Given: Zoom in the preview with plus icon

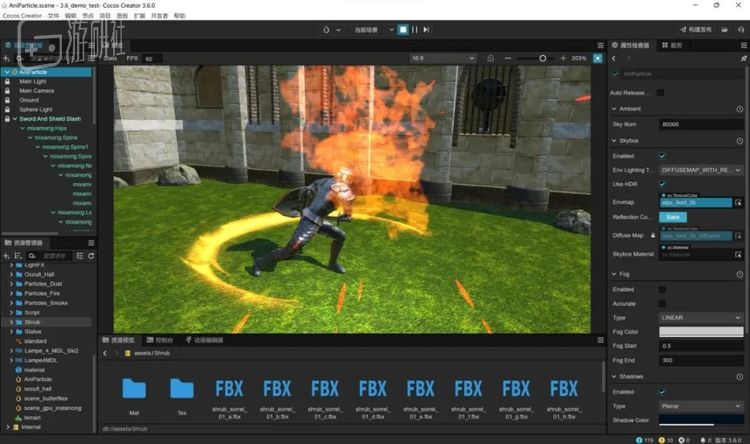Looking at the screenshot, I should (562, 59).
